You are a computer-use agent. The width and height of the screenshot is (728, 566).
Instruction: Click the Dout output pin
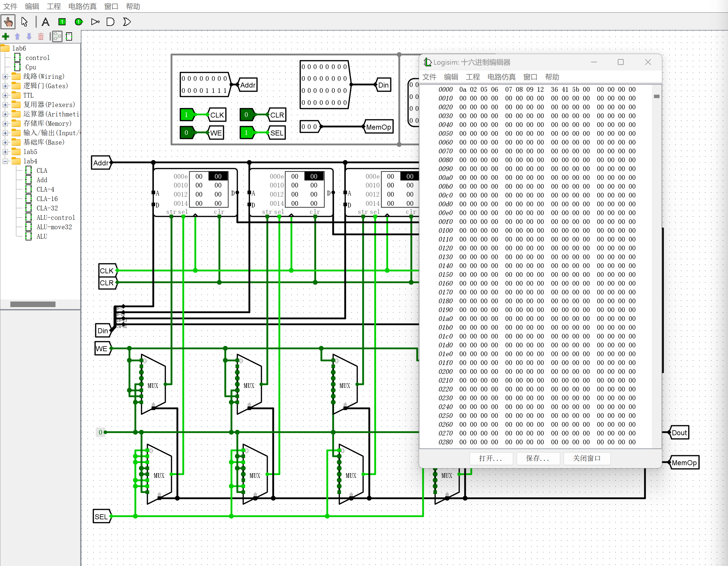[x=679, y=432]
